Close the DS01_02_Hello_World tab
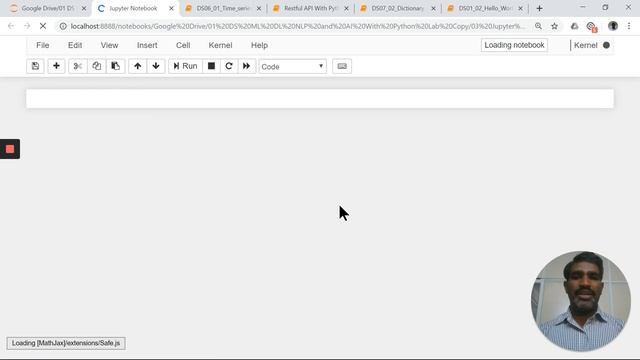This screenshot has width=640, height=360. point(520,8)
